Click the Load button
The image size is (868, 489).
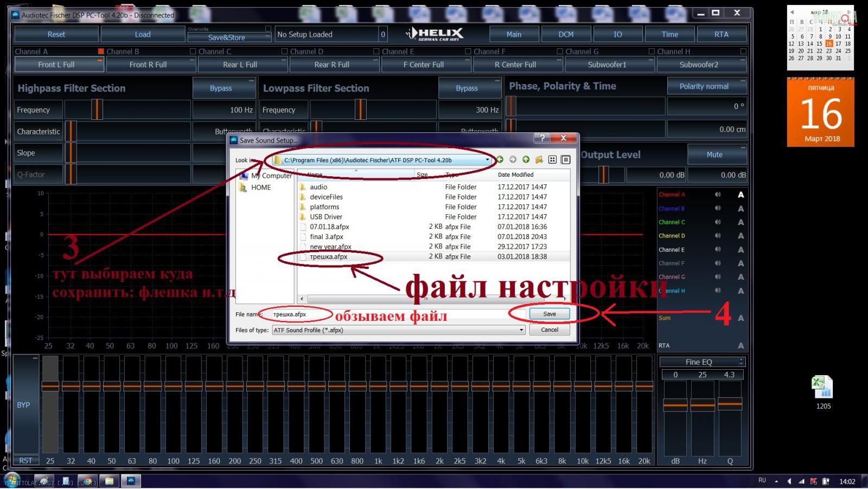coord(143,34)
